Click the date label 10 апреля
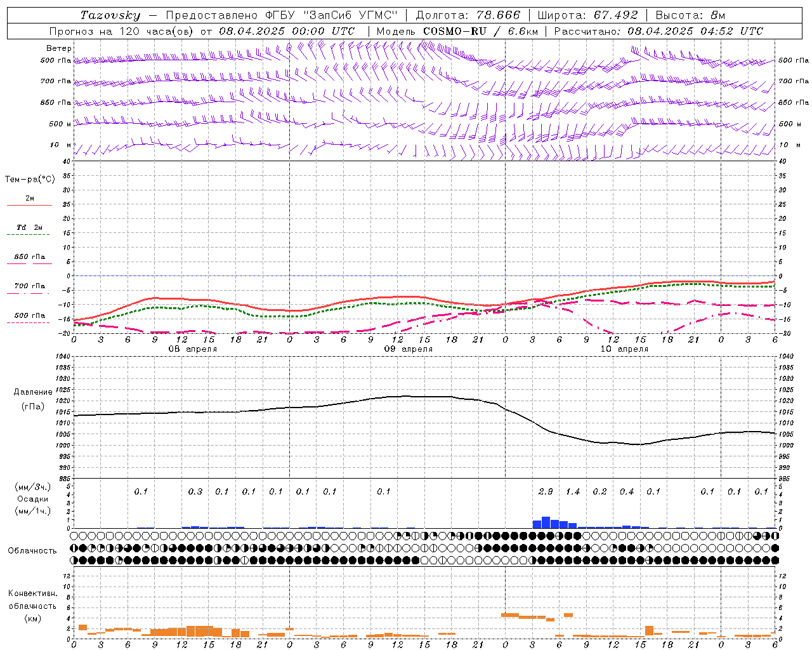The height and width of the screenshot is (650, 812). click(624, 349)
